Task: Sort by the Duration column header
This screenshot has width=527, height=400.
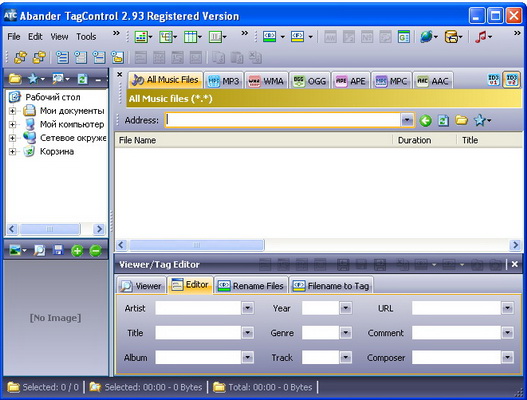Action: 424,140
